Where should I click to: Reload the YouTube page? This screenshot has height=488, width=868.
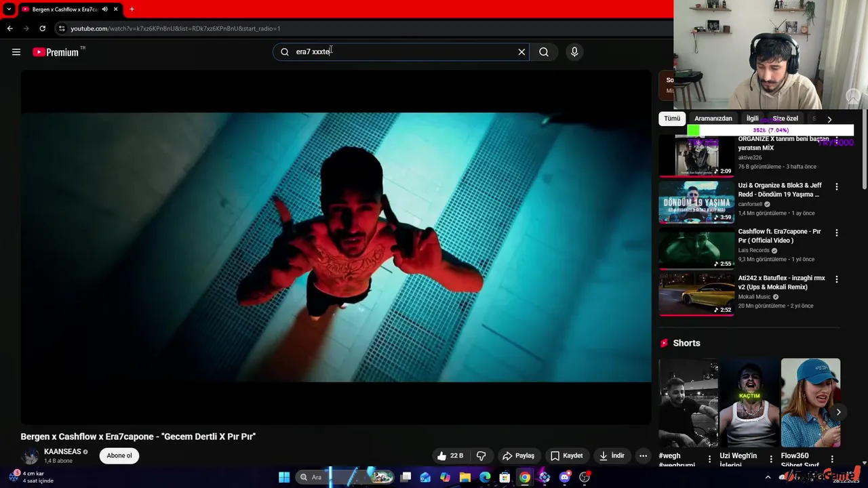pyautogui.click(x=42, y=28)
